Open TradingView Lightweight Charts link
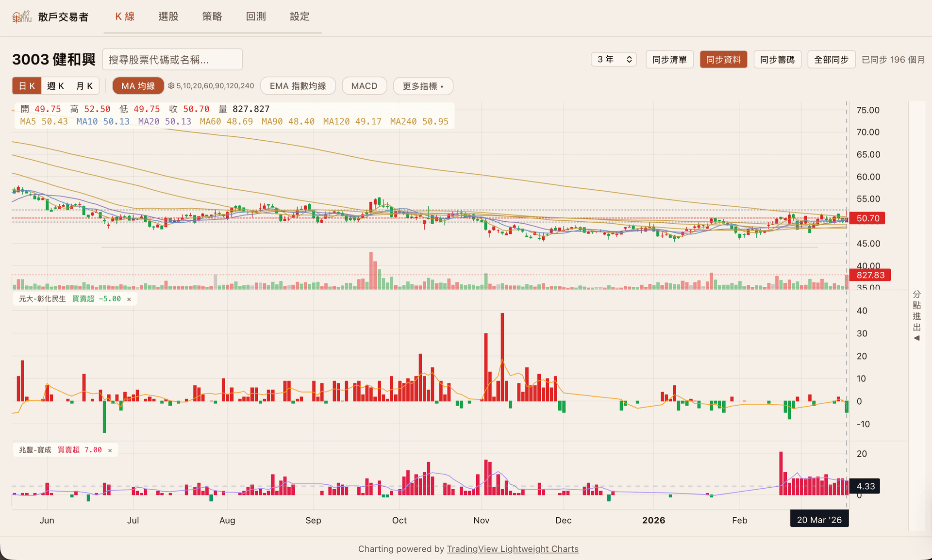This screenshot has width=932, height=560. tap(512, 549)
